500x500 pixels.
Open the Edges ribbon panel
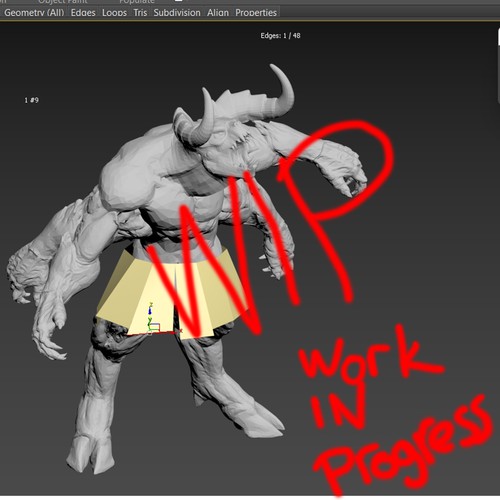coord(83,12)
